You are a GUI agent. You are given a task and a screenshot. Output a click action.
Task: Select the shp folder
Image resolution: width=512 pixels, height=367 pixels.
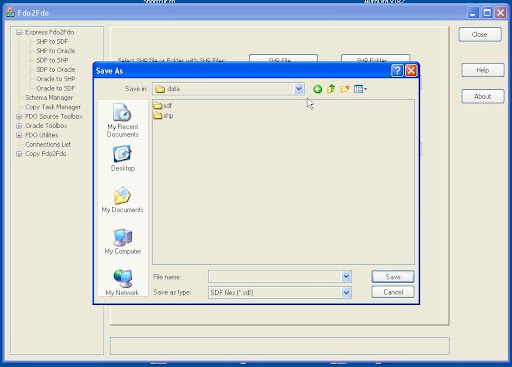163,116
